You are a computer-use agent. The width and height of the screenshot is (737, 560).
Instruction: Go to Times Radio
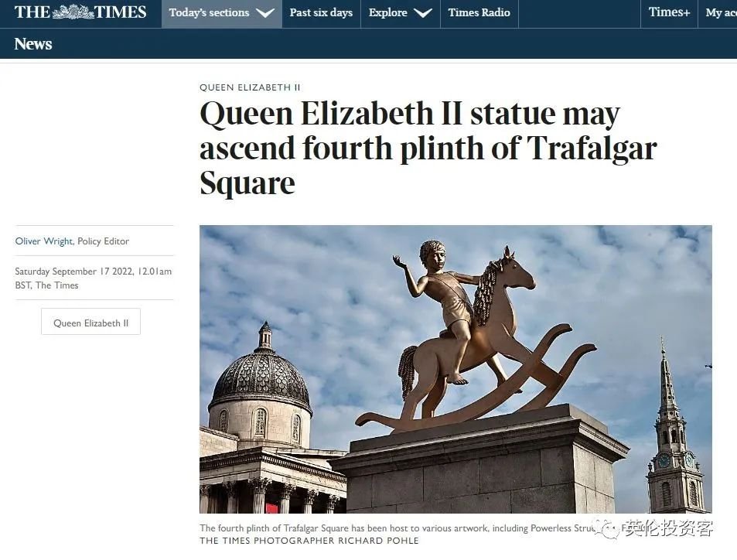coord(479,12)
